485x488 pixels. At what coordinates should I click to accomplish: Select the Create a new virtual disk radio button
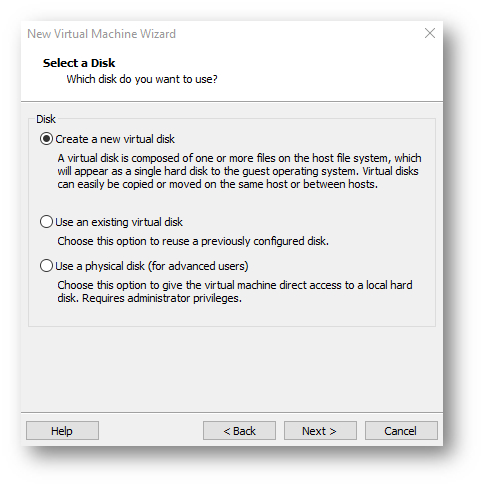pyautogui.click(x=46, y=139)
